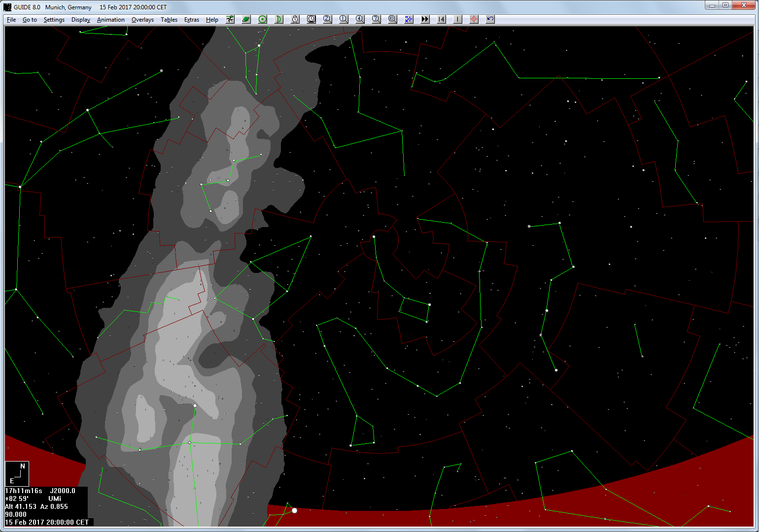The width and height of the screenshot is (759, 532).
Task: Click the J2000.0 epoch label
Action: coord(63,491)
